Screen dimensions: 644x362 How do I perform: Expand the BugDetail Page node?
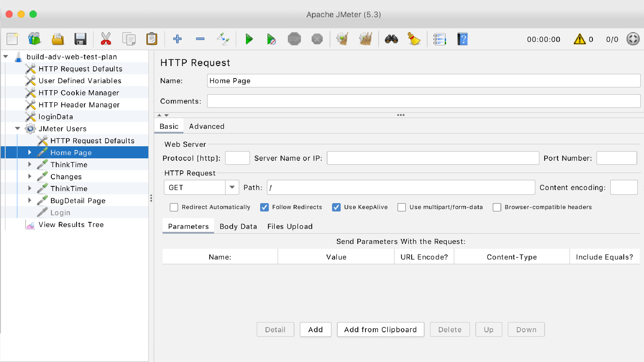(30, 200)
